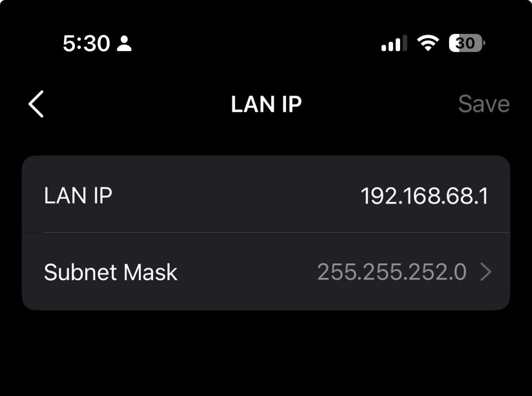Tap the back arrow icon
This screenshot has height=396, width=532.
point(36,104)
